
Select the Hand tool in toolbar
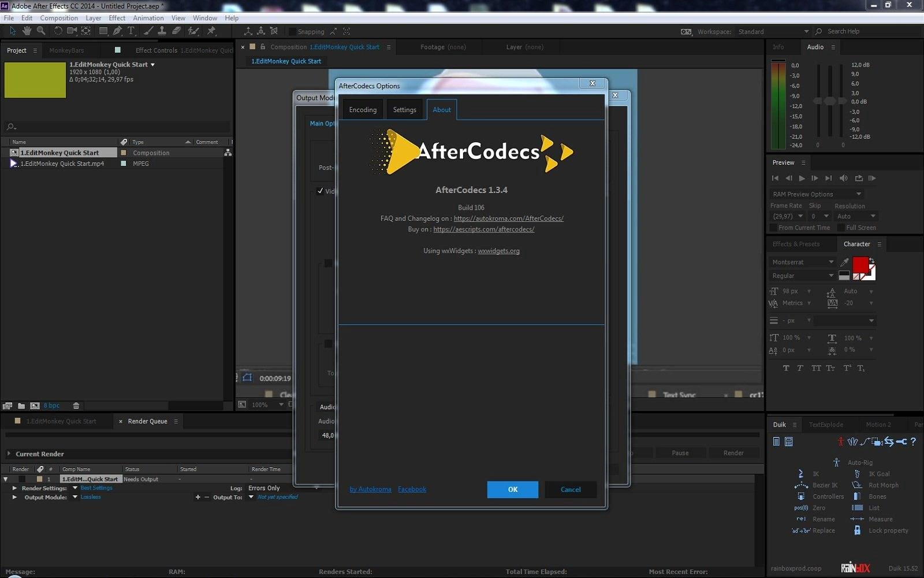click(27, 31)
